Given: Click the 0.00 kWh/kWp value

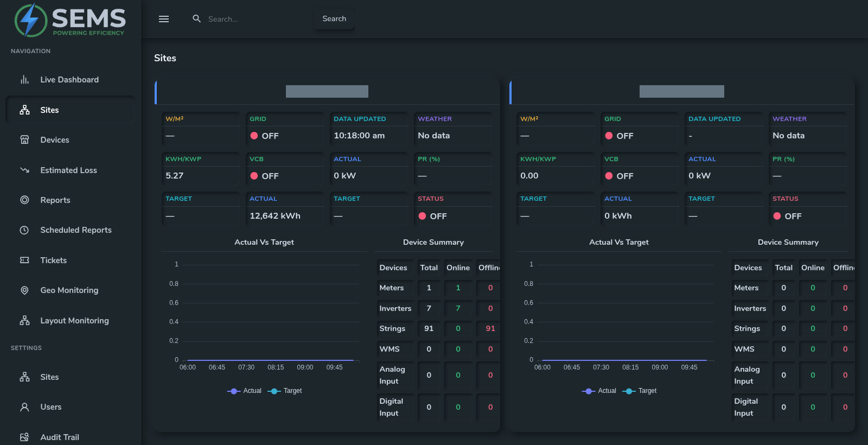Looking at the screenshot, I should [x=529, y=176].
